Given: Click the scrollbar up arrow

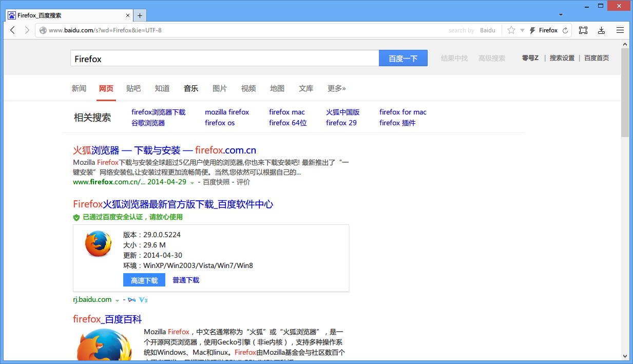Looking at the screenshot, I should (x=625, y=44).
